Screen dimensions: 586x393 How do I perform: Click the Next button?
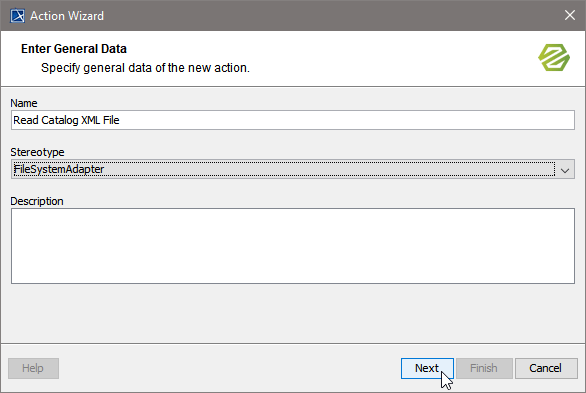click(427, 368)
